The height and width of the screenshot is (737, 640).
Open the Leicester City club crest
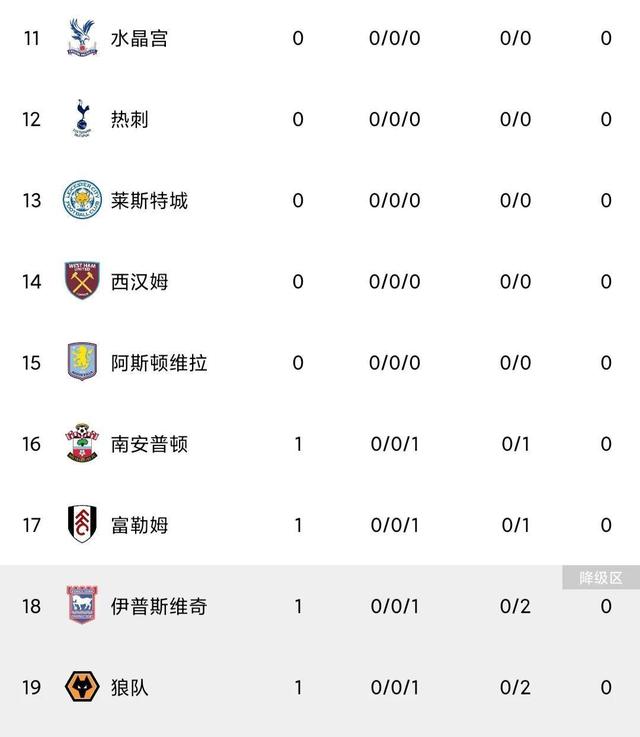(x=82, y=200)
